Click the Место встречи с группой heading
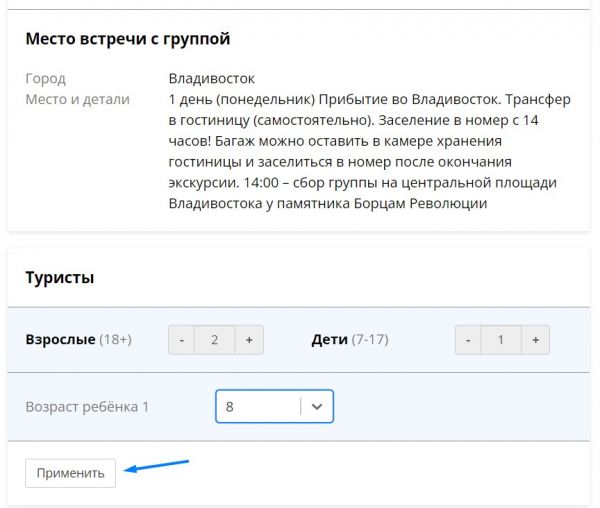This screenshot has height=508, width=600. 128,39
